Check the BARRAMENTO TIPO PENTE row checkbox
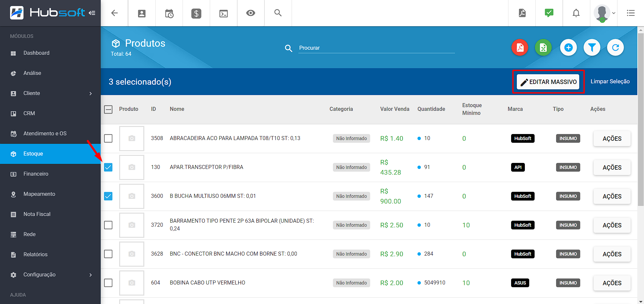 point(108,225)
